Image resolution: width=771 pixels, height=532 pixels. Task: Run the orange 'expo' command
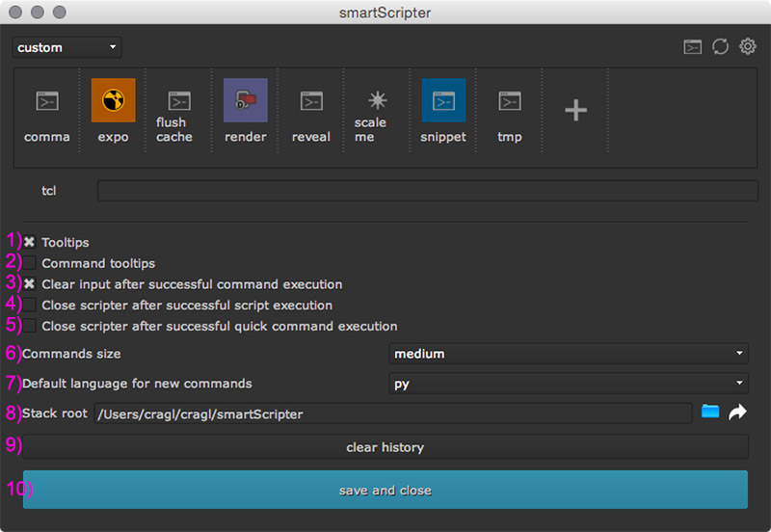[113, 101]
